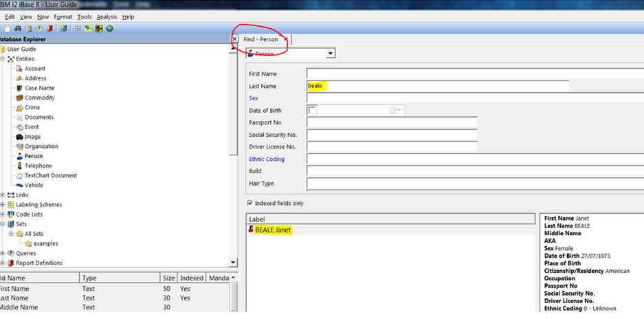Click the New Record page toolbar icon
The width and height of the screenshot is (644, 319).
pyautogui.click(x=7, y=29)
